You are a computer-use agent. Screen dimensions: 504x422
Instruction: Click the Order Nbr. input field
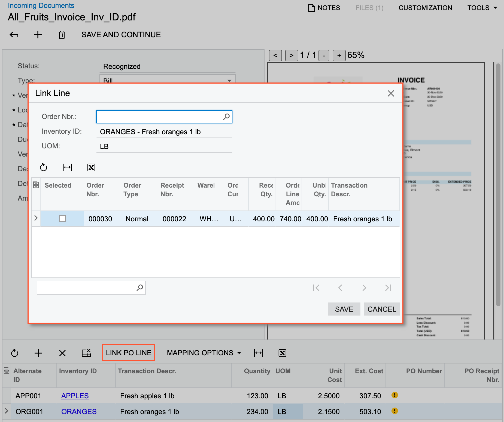point(159,117)
